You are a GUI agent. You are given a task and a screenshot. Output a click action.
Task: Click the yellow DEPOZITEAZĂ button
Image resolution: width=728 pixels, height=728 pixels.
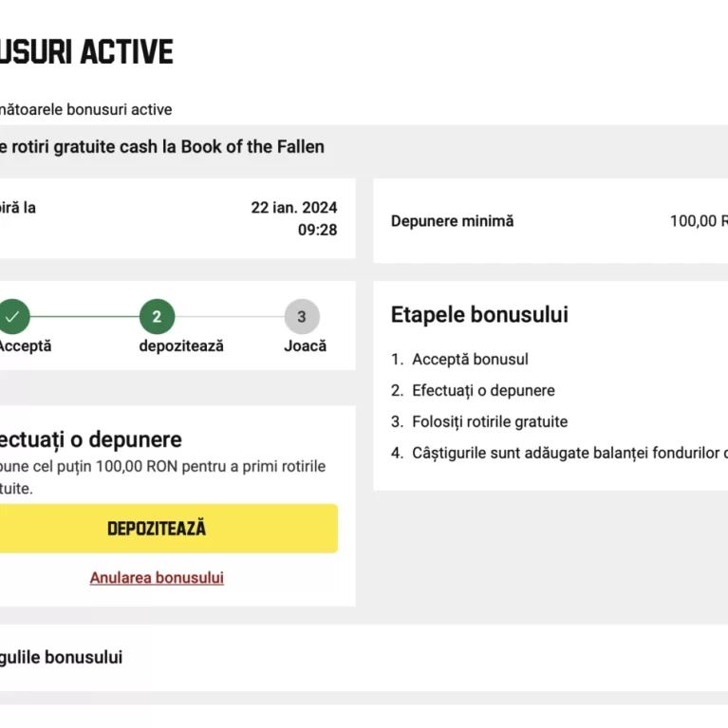[169, 529]
